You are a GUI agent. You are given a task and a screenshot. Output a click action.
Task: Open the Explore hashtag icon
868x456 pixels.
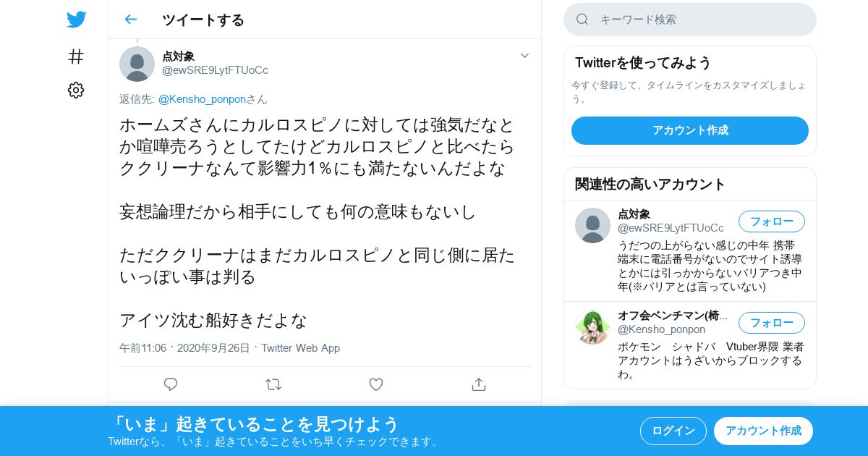coord(76,56)
